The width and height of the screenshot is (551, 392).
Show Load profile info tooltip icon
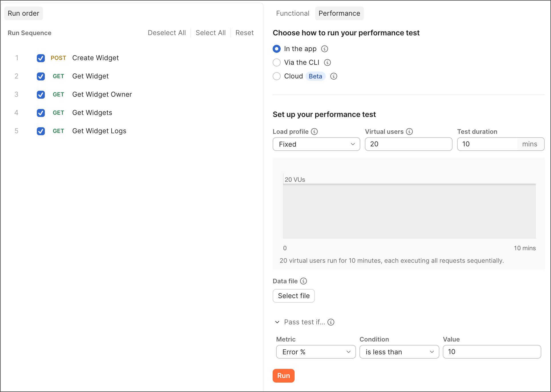pos(314,132)
